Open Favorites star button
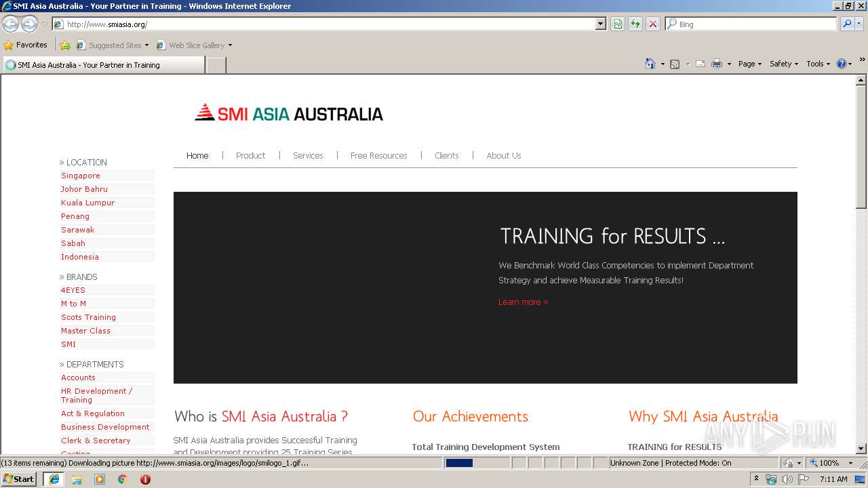The height and width of the screenshot is (488, 868). (26, 45)
